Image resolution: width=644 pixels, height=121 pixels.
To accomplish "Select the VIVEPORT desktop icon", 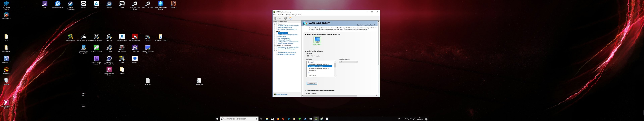I will point(96,5).
